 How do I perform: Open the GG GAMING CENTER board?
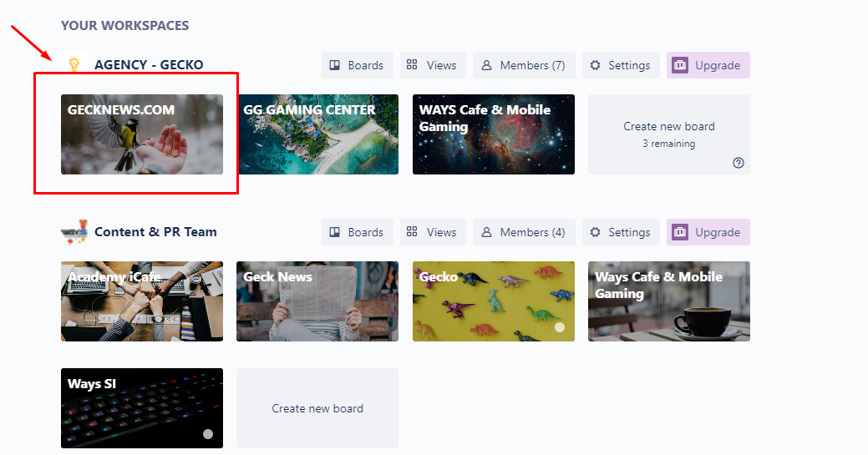coord(318,134)
